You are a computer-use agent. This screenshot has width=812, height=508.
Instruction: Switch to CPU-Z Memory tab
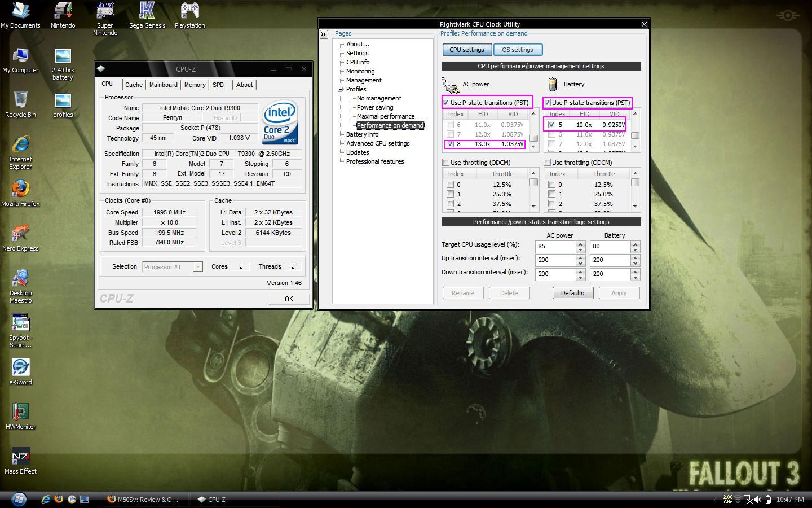pyautogui.click(x=195, y=85)
